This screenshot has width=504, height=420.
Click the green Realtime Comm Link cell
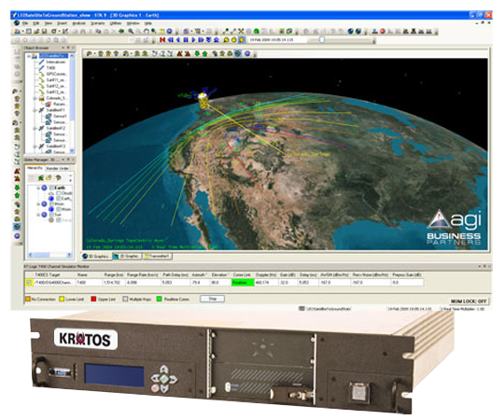(243, 283)
